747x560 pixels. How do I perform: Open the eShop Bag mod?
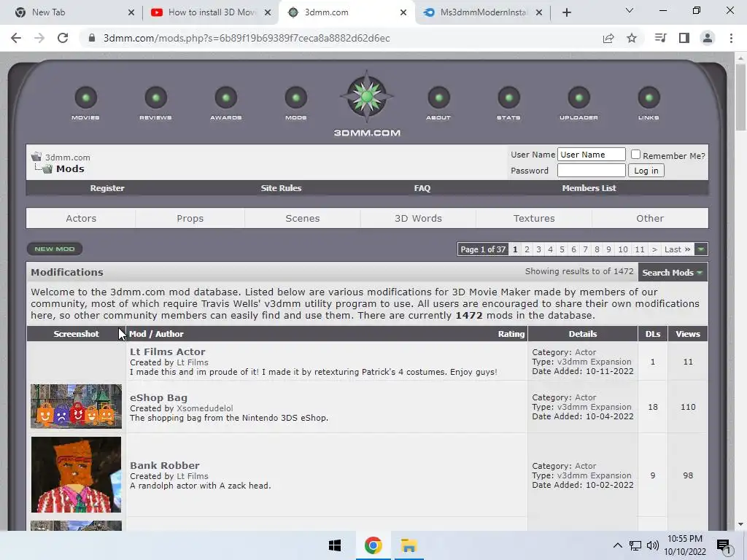tap(158, 397)
